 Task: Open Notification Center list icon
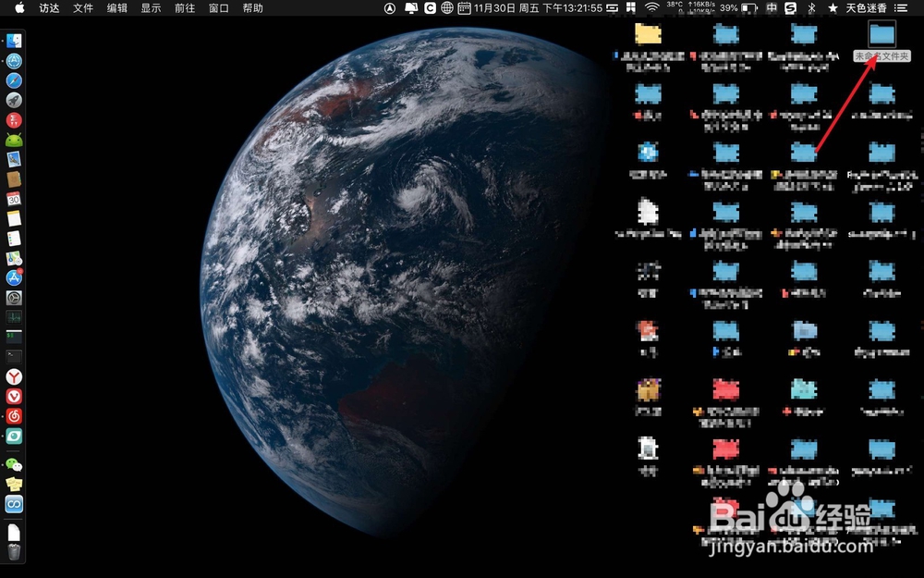901,7
